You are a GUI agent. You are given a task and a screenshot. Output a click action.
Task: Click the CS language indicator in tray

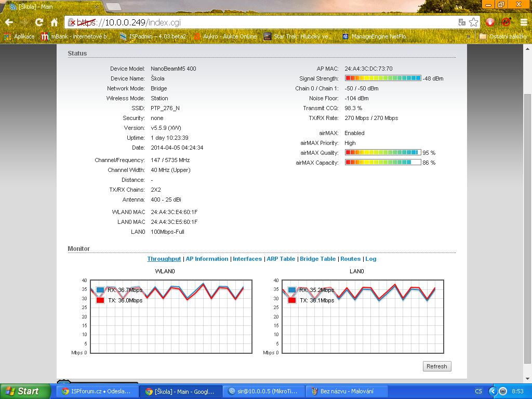(478, 392)
